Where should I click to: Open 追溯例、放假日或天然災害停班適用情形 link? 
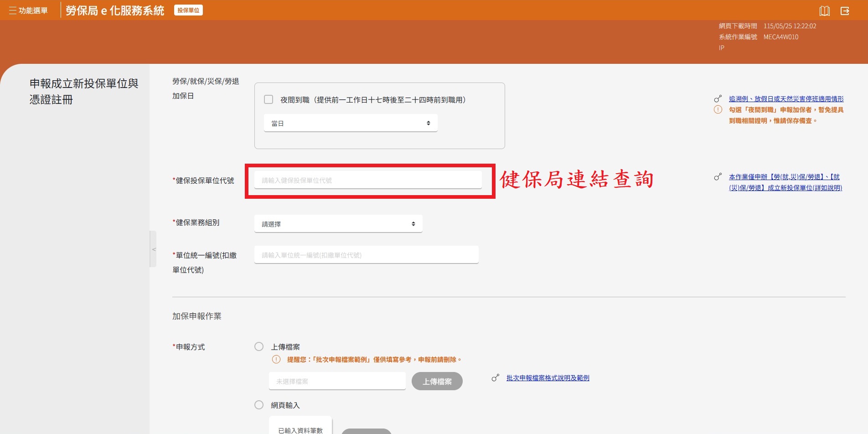786,98
